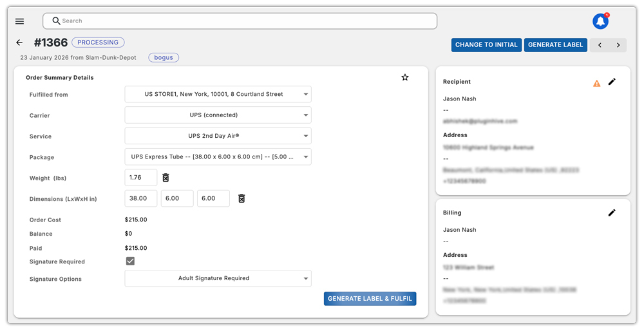
Task: Open the Carrier dropdown
Action: point(218,115)
